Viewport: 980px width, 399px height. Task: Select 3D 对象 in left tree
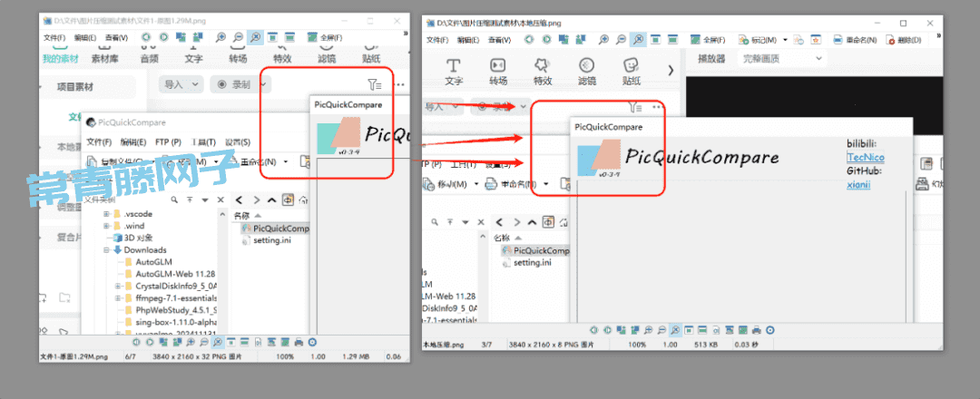pyautogui.click(x=132, y=238)
